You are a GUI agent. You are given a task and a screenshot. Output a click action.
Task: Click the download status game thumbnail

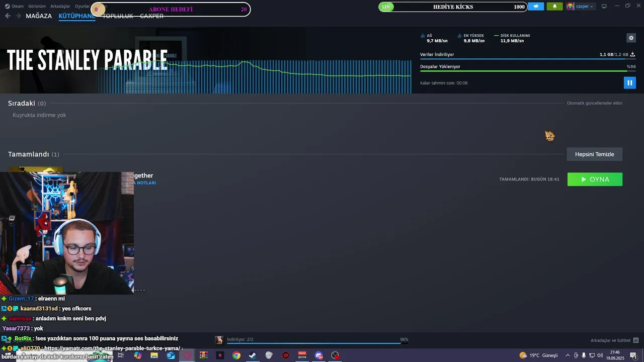pos(219,340)
